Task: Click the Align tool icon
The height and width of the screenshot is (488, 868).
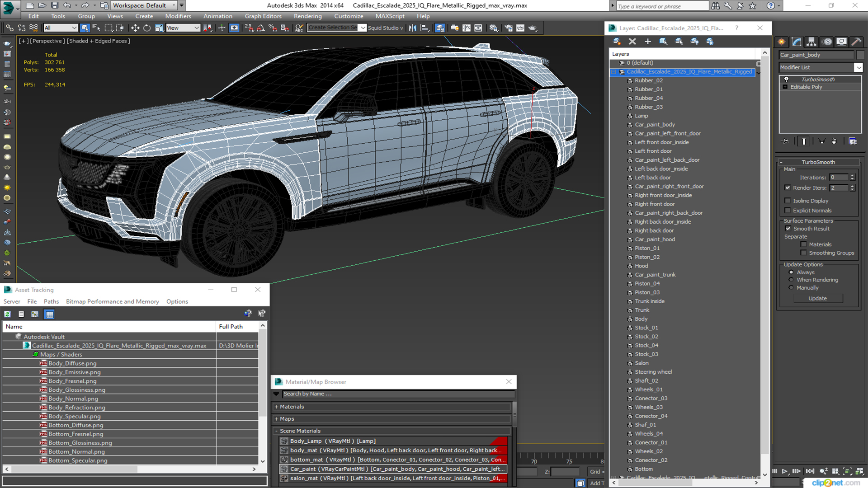Action: pos(425,28)
